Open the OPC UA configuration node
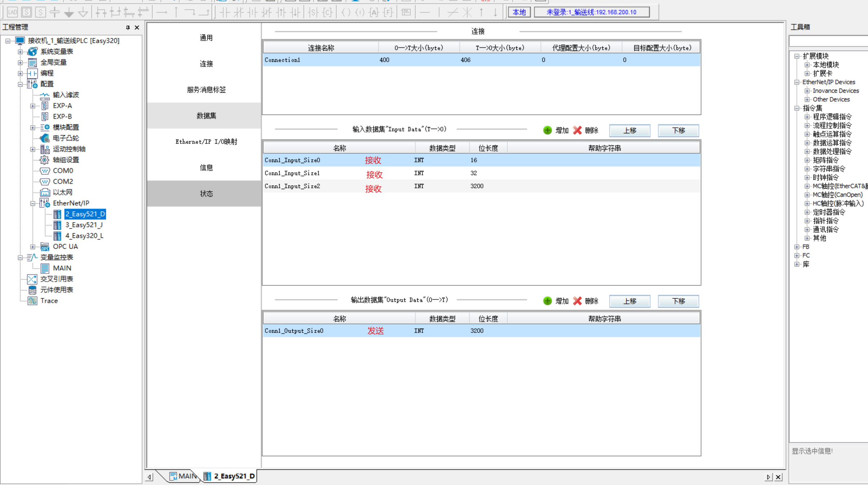The width and height of the screenshot is (868, 485). click(65, 246)
